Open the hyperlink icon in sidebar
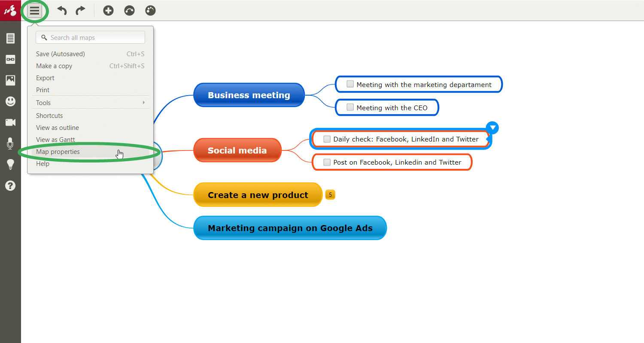Viewport: 644px width, 343px height. pyautogui.click(x=10, y=59)
